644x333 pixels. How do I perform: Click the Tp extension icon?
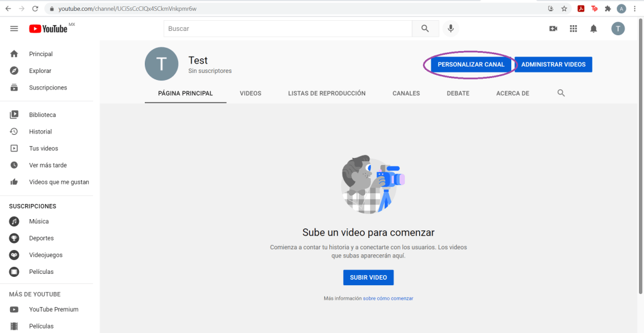pyautogui.click(x=594, y=9)
